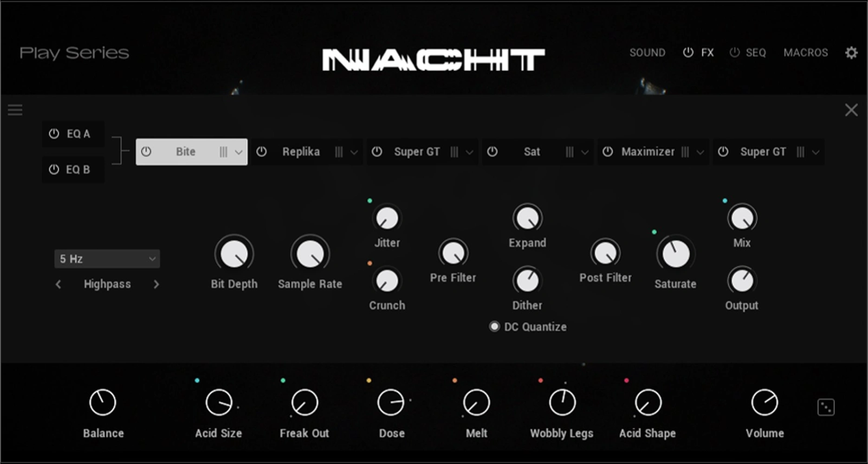Toggle the Replika effect power button

[x=262, y=152]
